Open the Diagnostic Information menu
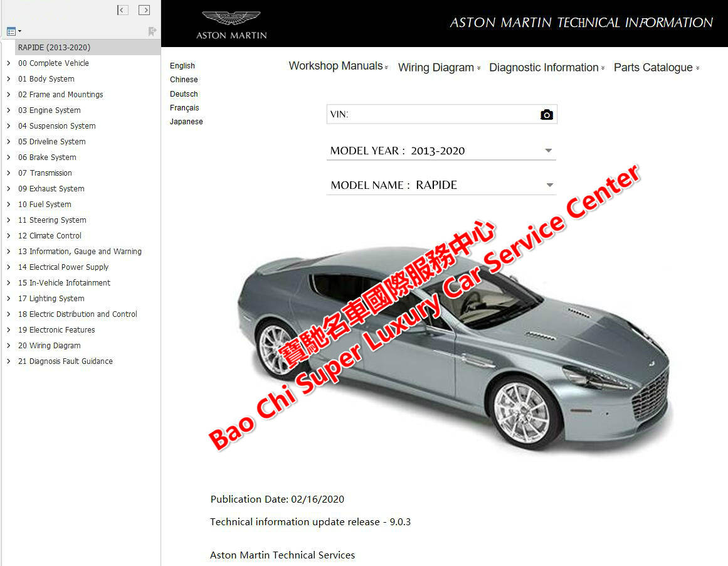 (547, 67)
